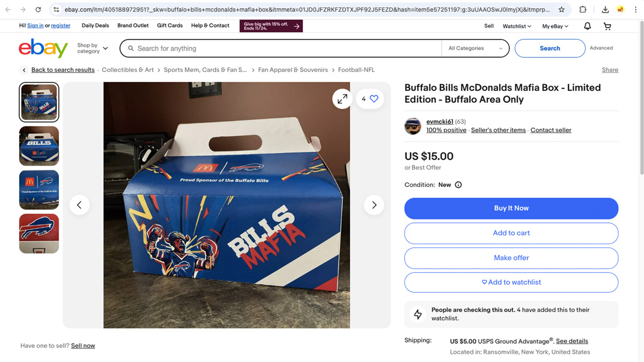This screenshot has width=644, height=362.
Task: Expand the Shop by category dropdown
Action: click(x=92, y=48)
